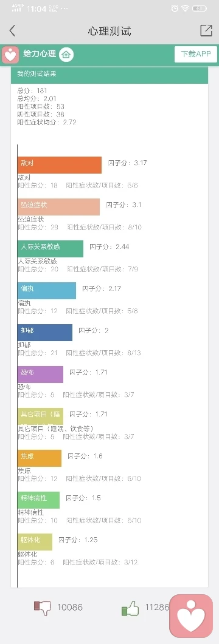Select the dark blue 抑郁 bar
This screenshot has width=219, height=644.
tap(45, 332)
